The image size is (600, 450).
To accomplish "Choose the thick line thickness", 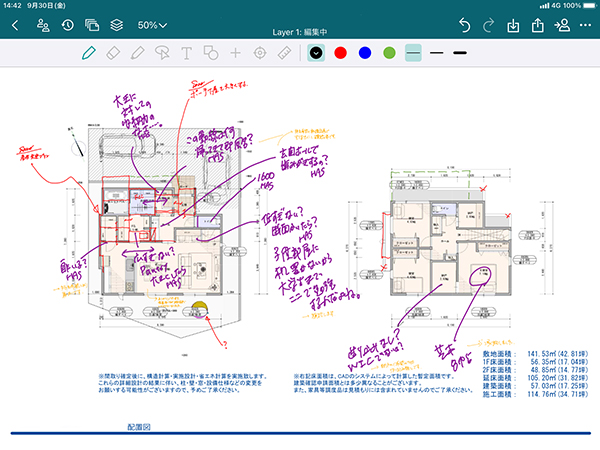I will click(461, 52).
